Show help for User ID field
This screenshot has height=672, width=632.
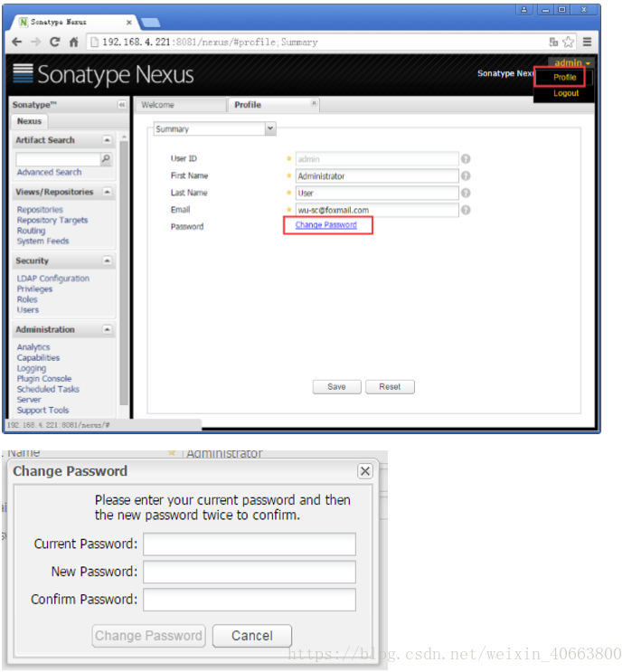point(466,159)
